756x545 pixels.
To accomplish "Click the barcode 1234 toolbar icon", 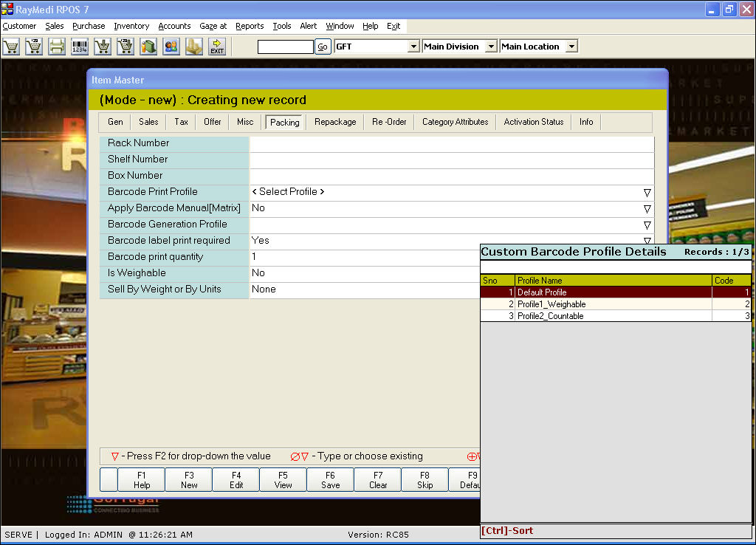I will (x=80, y=47).
